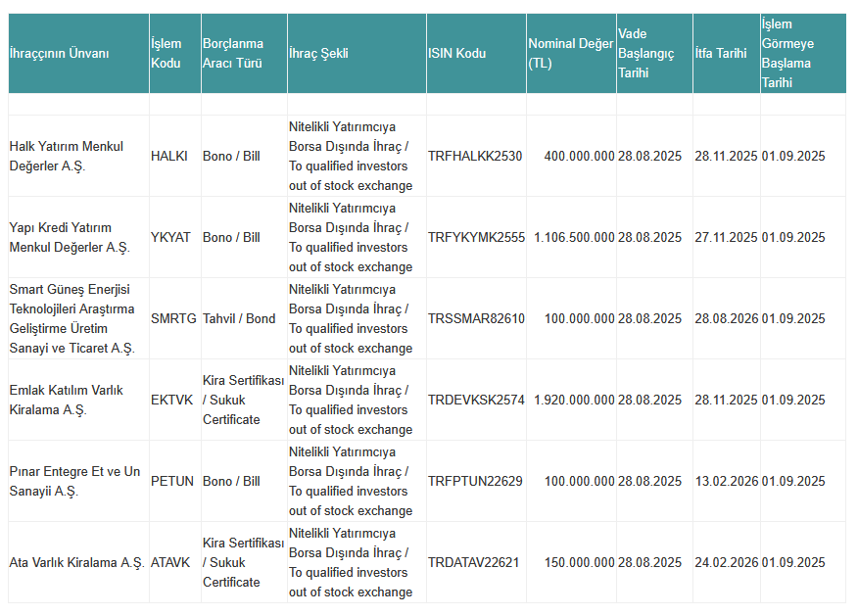Click redemption date 28.11.2025 in HALKI row
858x616 pixels.
726,157
